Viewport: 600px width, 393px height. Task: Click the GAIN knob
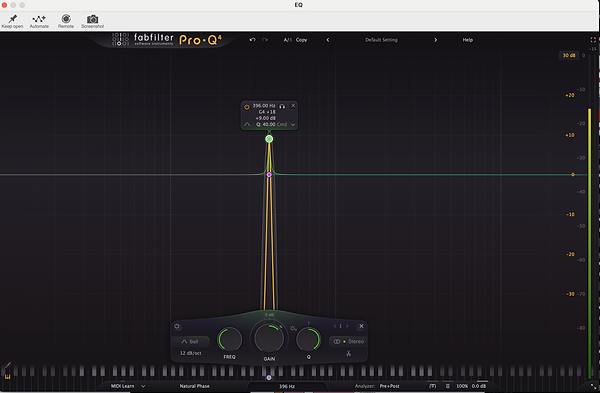tap(269, 338)
